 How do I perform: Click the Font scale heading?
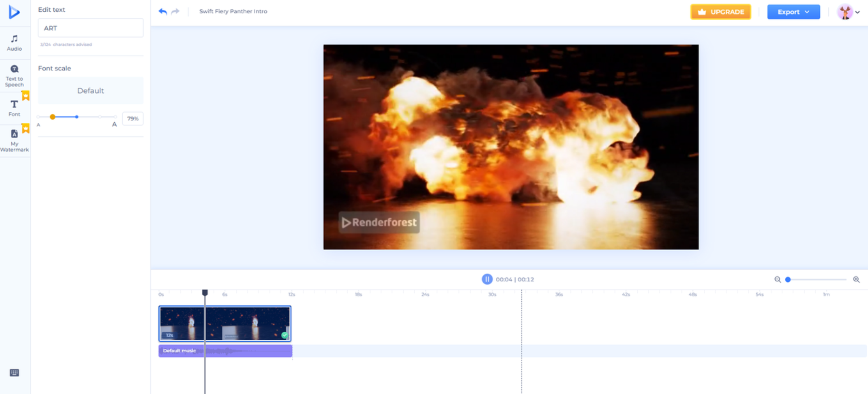coord(55,68)
